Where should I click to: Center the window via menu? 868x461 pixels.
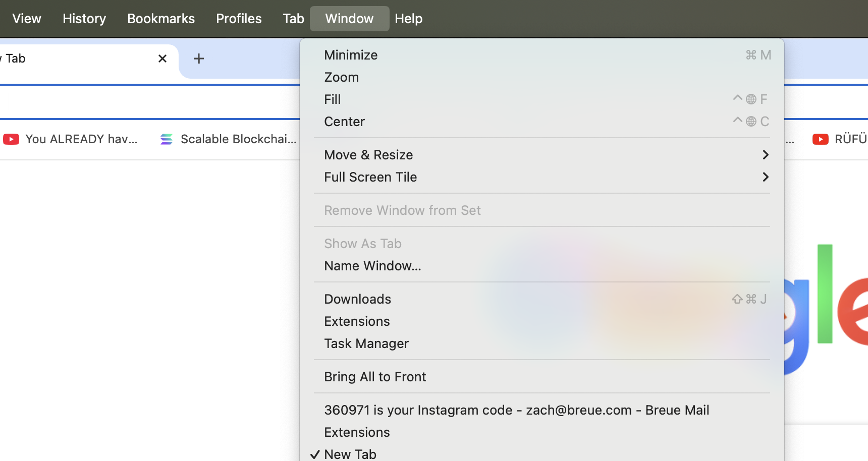point(344,122)
